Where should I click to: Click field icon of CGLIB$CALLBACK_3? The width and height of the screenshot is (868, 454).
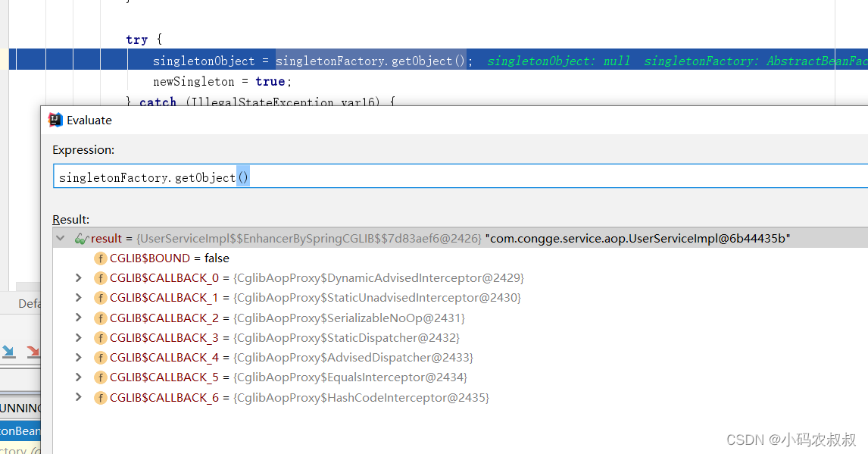point(100,338)
